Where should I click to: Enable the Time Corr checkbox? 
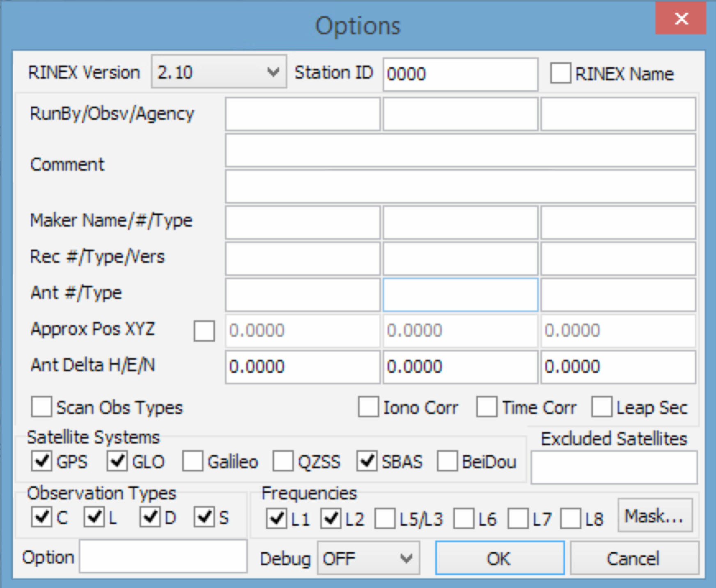[487, 407]
